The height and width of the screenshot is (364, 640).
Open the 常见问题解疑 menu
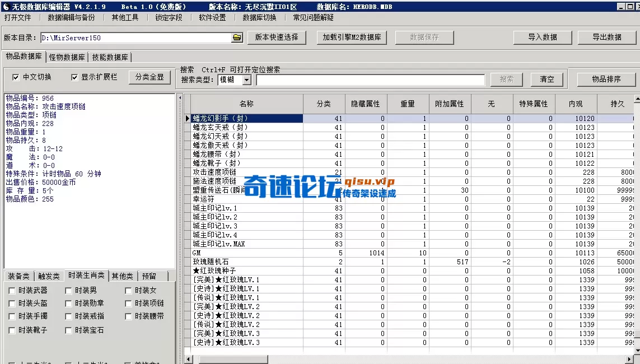pyautogui.click(x=313, y=17)
